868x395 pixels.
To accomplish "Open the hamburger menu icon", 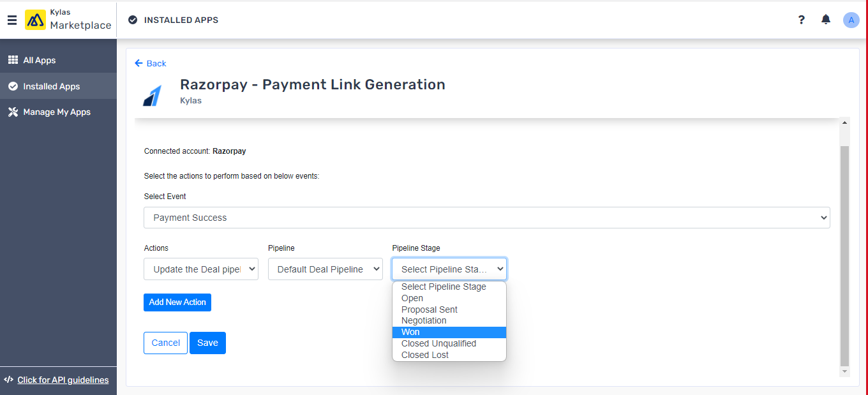I will point(12,20).
